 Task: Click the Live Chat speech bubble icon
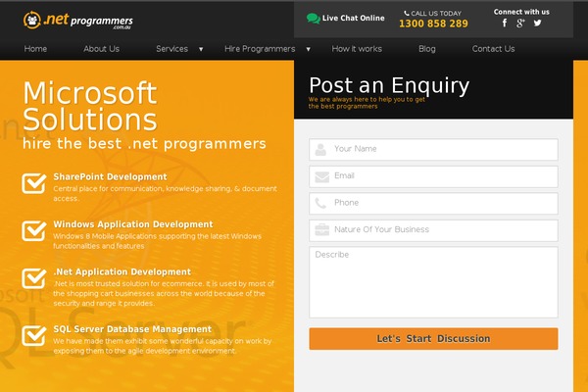point(314,18)
